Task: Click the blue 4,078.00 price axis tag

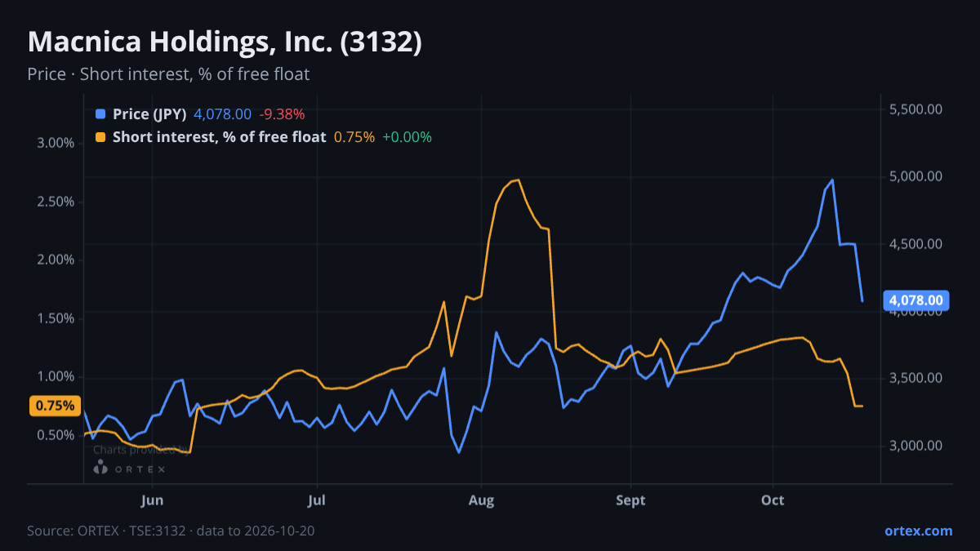Action: [916, 300]
